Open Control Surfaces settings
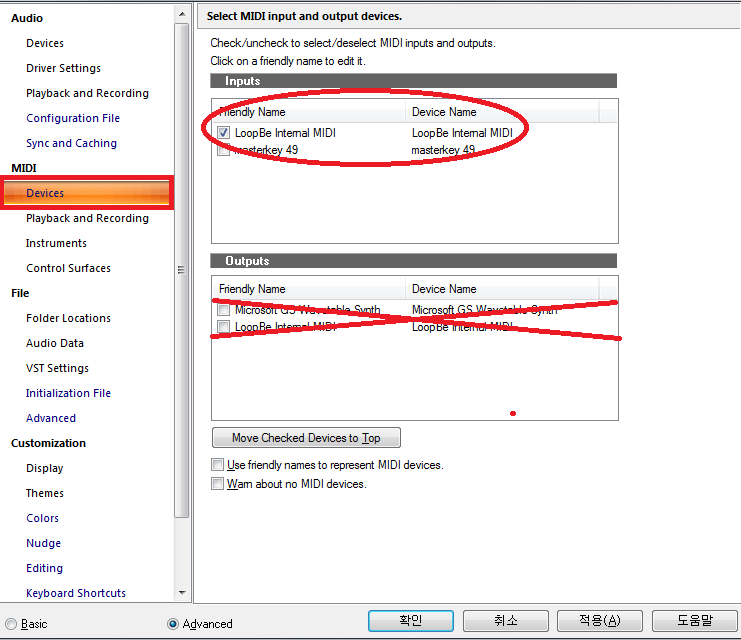Screen dimensions: 741x640 (x=69, y=268)
